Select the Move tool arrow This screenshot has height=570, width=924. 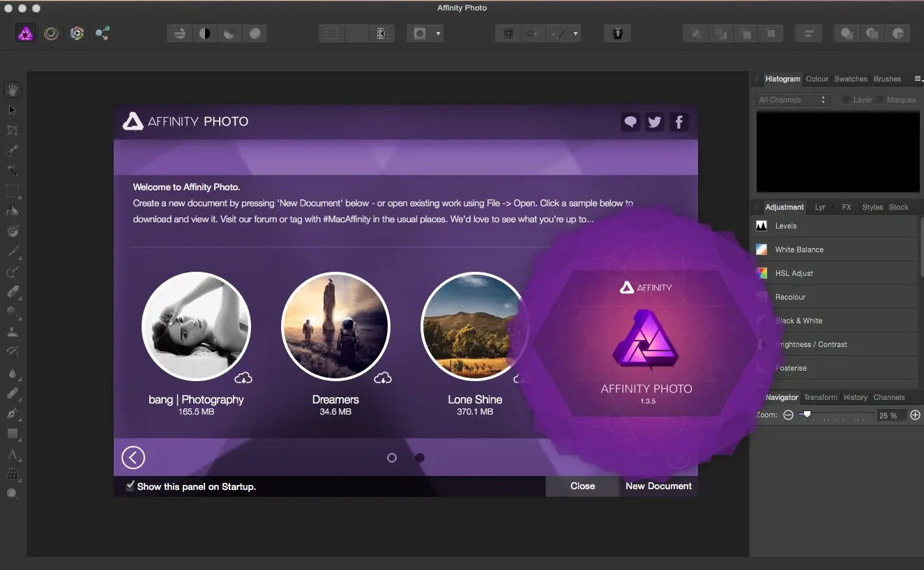[13, 110]
